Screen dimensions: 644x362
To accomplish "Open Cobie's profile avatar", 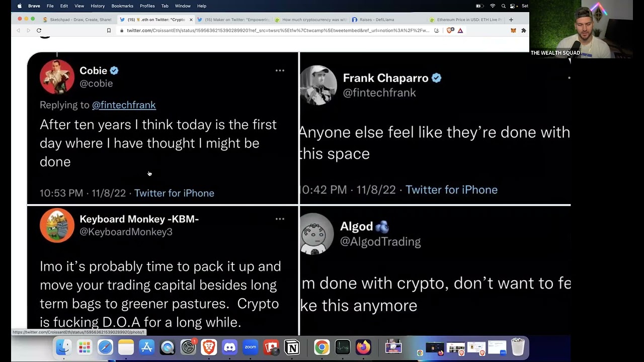I will (57, 77).
